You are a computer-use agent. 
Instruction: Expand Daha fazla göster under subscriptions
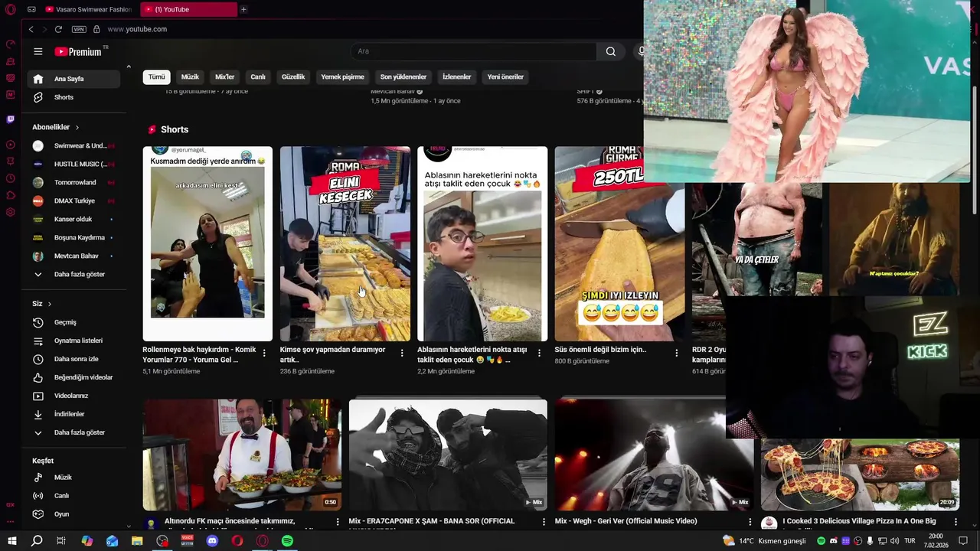click(x=73, y=274)
